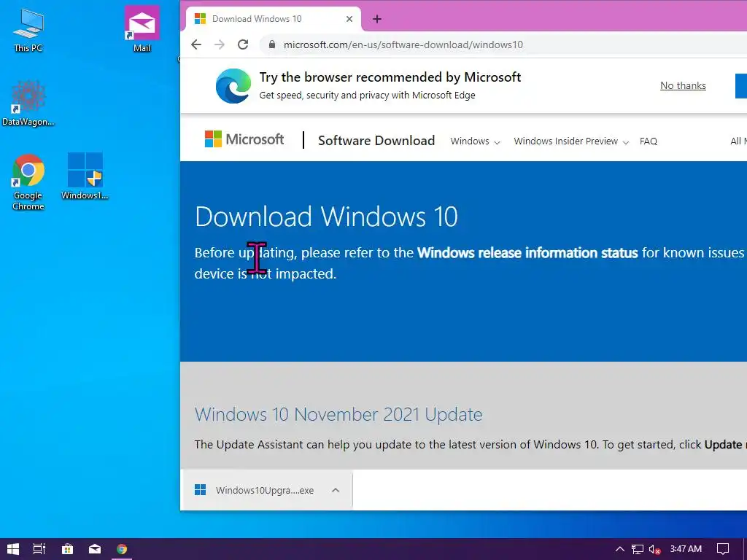Image resolution: width=747 pixels, height=560 pixels.
Task: Show hidden system tray icons
Action: [x=620, y=549]
